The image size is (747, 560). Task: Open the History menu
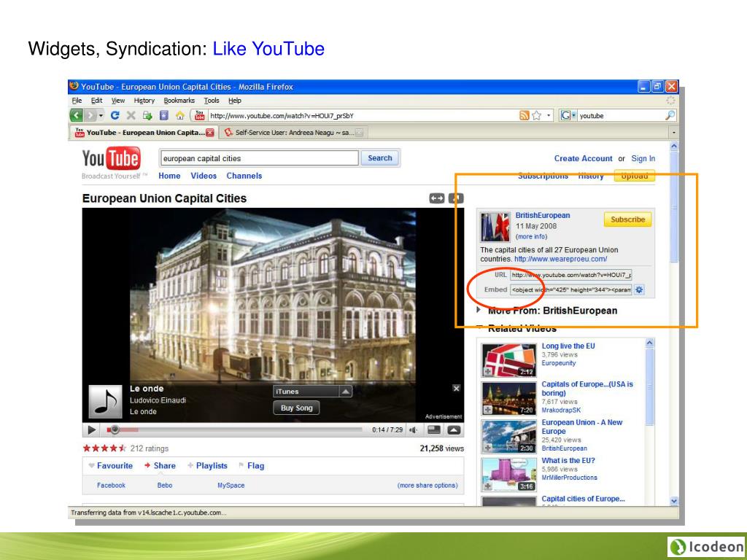tap(144, 101)
